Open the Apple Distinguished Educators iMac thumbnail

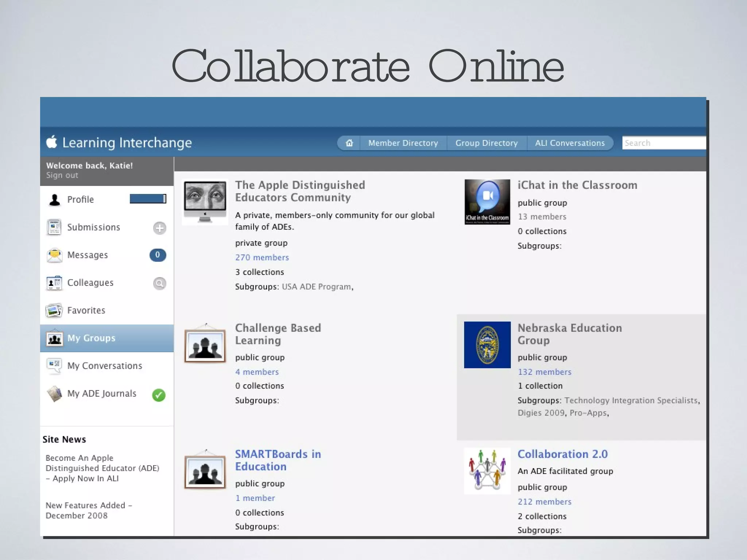tap(205, 202)
